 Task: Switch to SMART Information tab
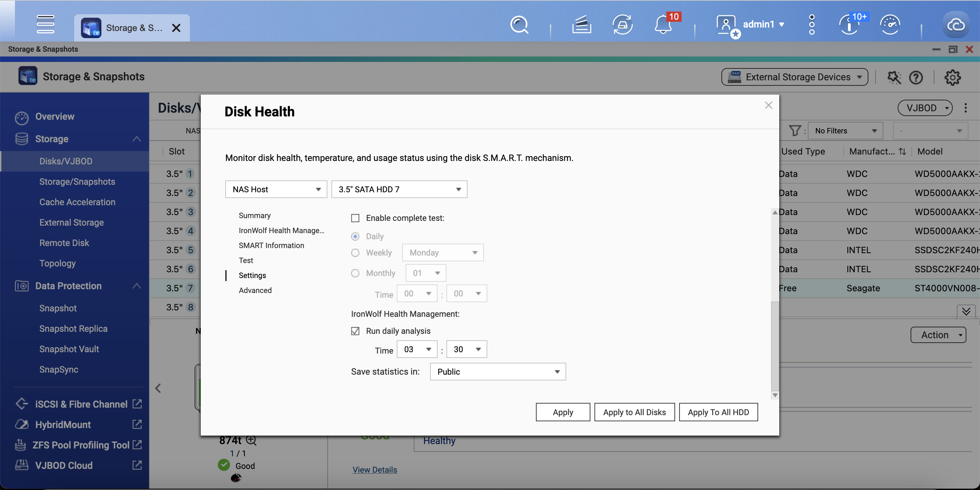pos(271,245)
